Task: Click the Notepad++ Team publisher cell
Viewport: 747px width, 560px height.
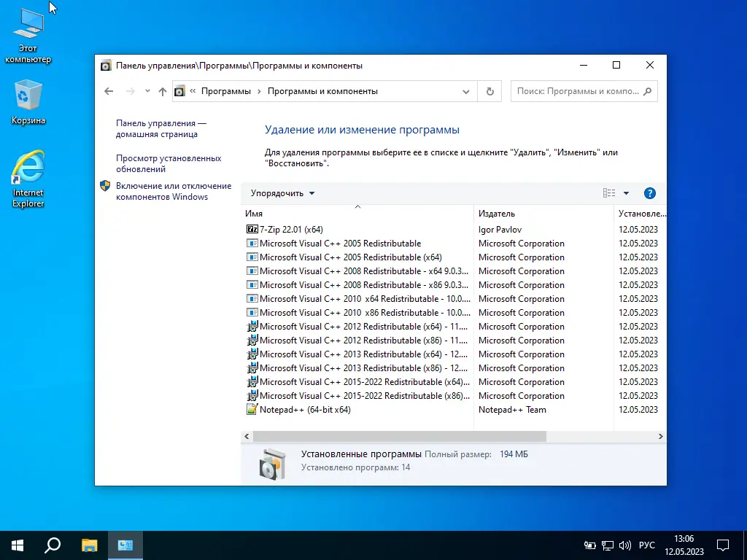Action: [512, 410]
